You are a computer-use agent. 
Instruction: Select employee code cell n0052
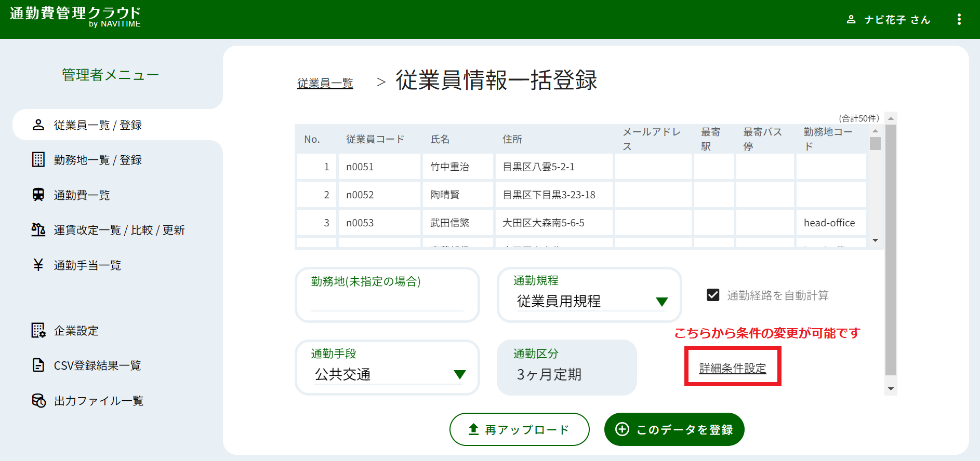coord(380,195)
